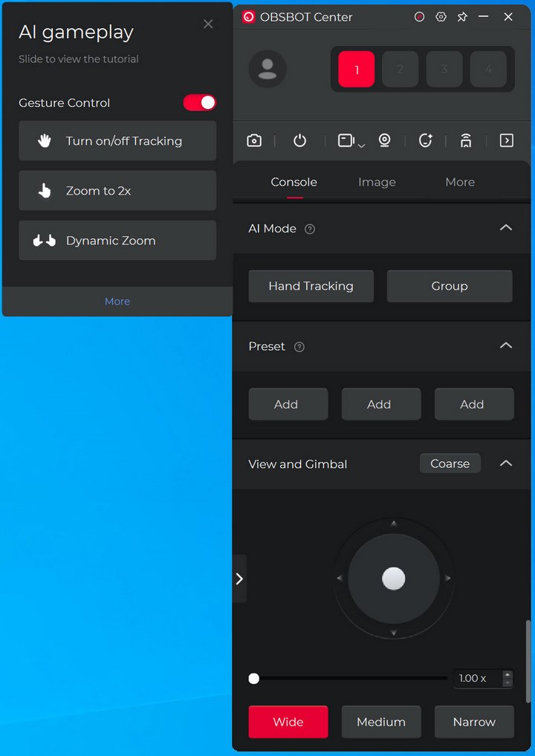Screen dimensions: 535x756
Task: Click the zoom slider handle
Action: coord(254,678)
